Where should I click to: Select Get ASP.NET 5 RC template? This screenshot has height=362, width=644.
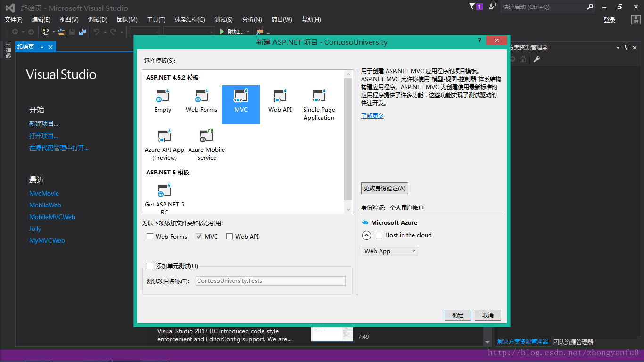click(165, 199)
